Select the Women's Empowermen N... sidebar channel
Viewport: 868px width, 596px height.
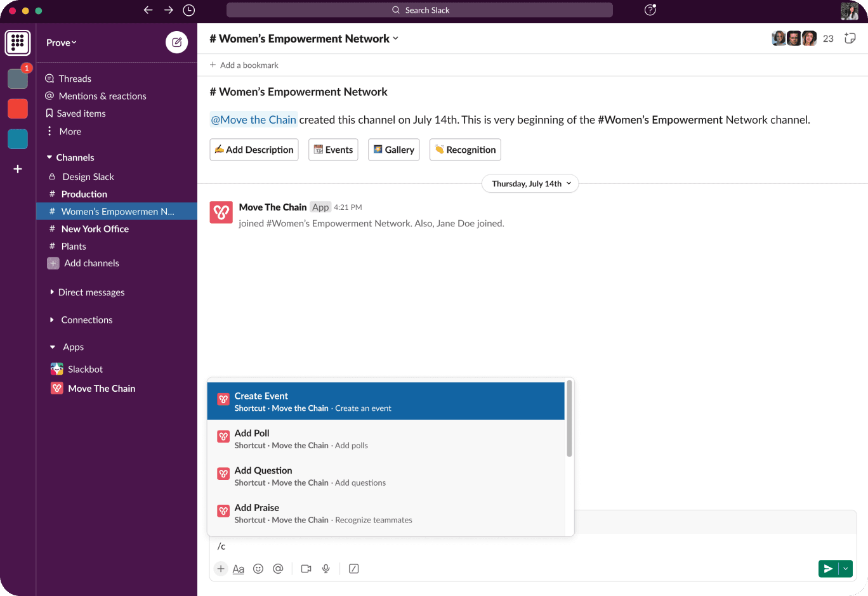pyautogui.click(x=117, y=211)
